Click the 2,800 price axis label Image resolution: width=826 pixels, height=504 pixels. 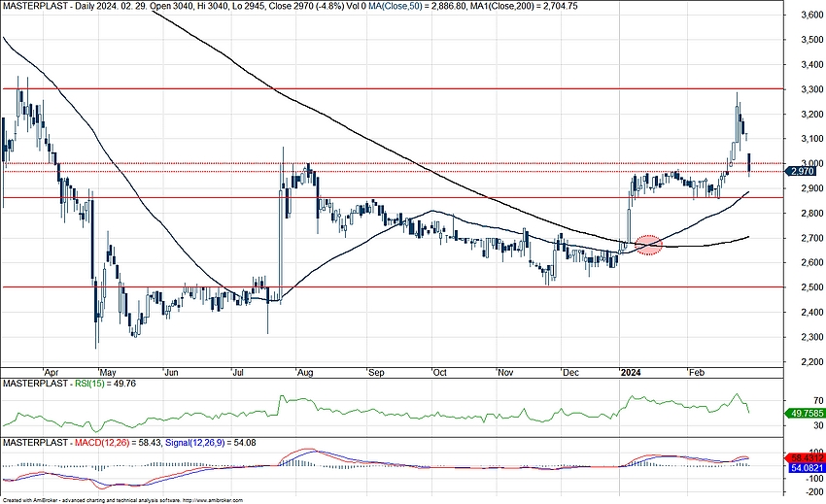(x=810, y=213)
